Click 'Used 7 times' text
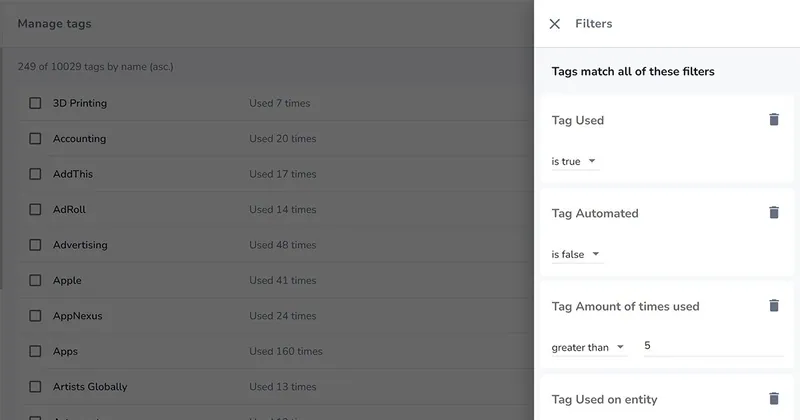Screen dimensions: 800x420 point(280,103)
